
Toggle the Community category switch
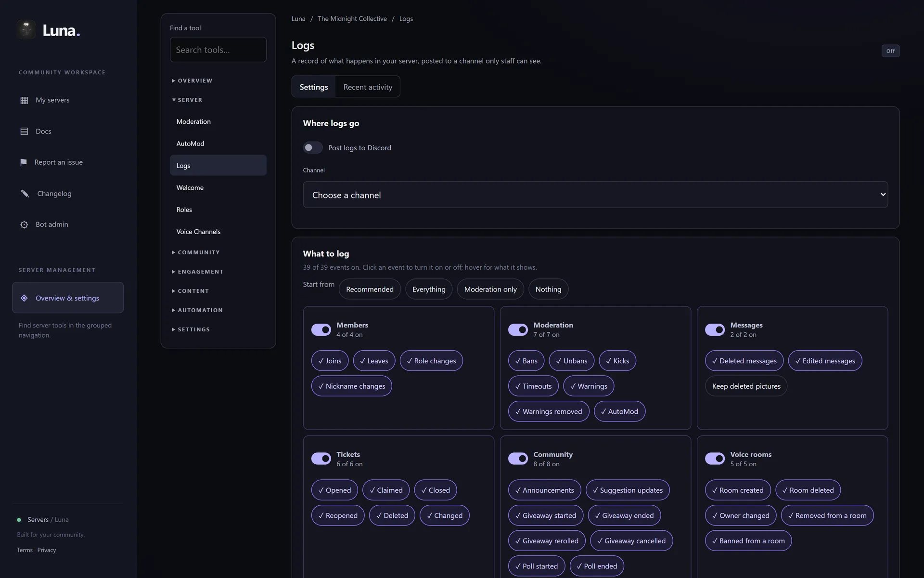(518, 459)
